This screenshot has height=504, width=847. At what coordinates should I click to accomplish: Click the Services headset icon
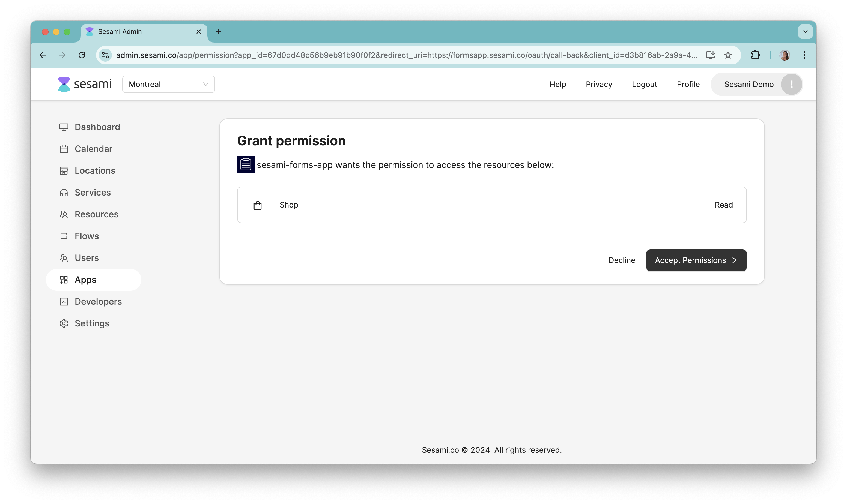[x=64, y=193]
